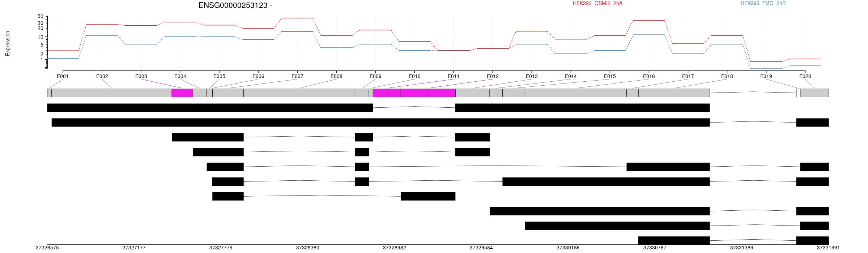Viewport: 868px width, 253px height.
Task: Click y-axis tick value 50
Action: point(40,17)
